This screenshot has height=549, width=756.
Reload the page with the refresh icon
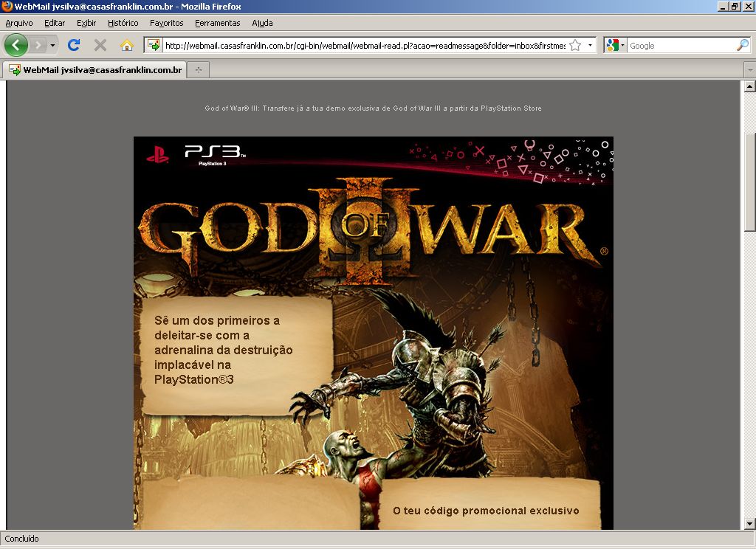coord(74,45)
